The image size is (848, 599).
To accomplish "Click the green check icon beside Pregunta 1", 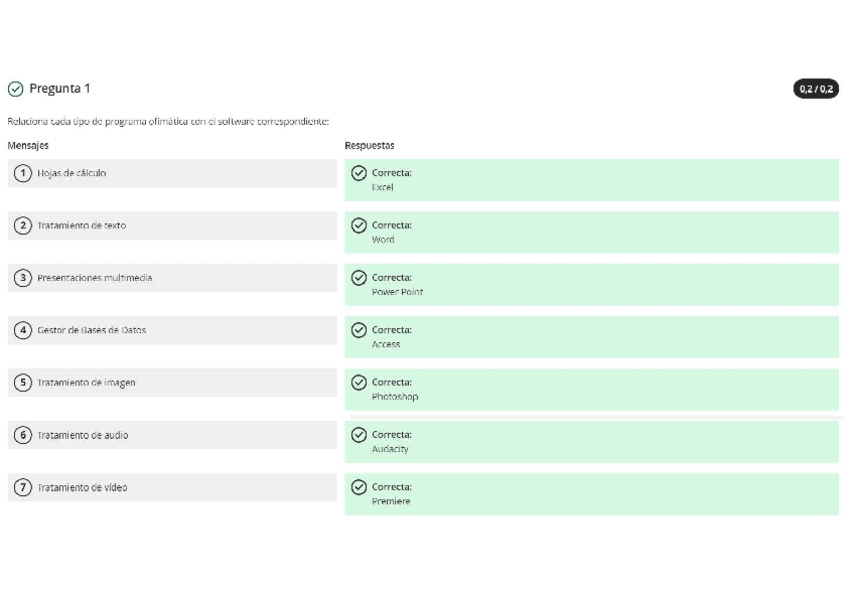I will coord(14,89).
